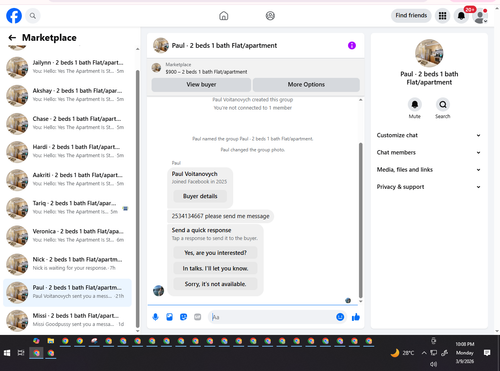Open the Facebook logo home link
This screenshot has width=500, height=371.
pyautogui.click(x=14, y=16)
